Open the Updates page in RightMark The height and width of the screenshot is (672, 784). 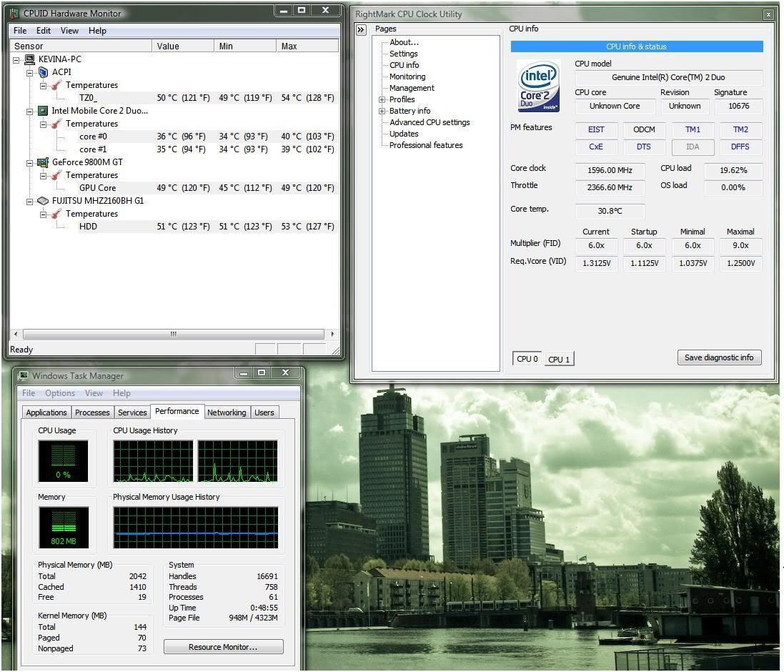[x=404, y=134]
